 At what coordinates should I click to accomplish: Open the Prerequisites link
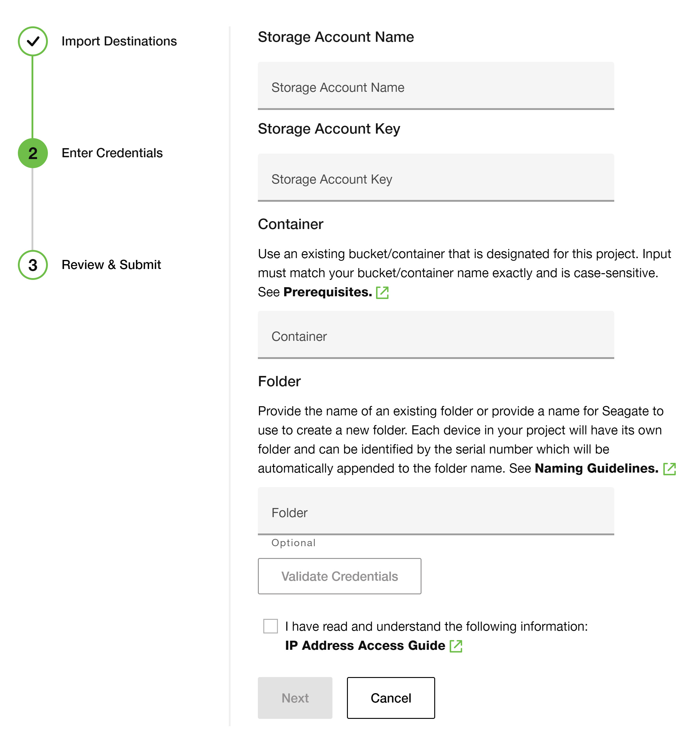328,292
